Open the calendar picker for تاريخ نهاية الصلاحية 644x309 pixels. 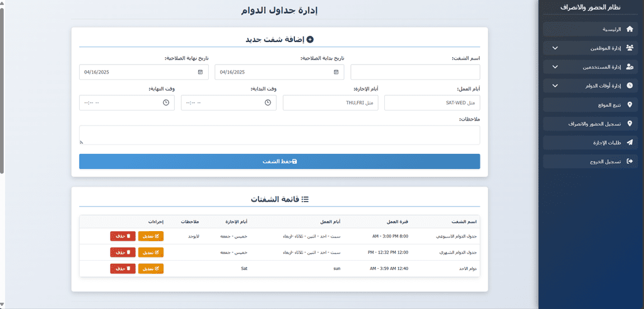click(200, 72)
